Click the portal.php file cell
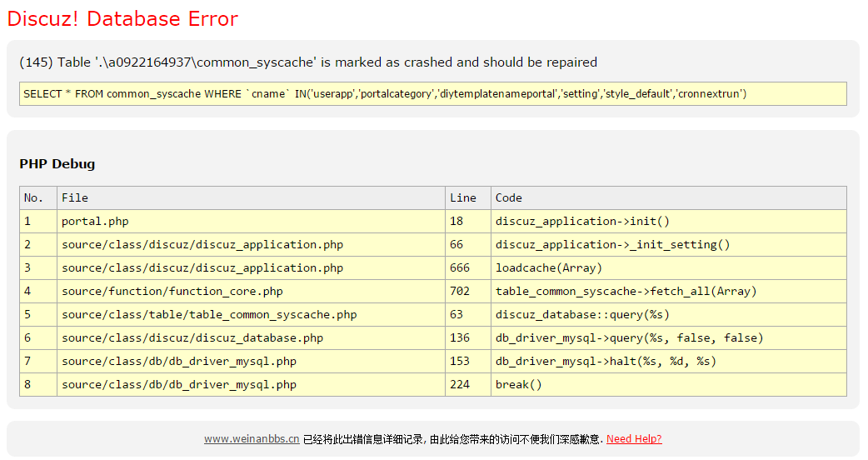 (251, 222)
